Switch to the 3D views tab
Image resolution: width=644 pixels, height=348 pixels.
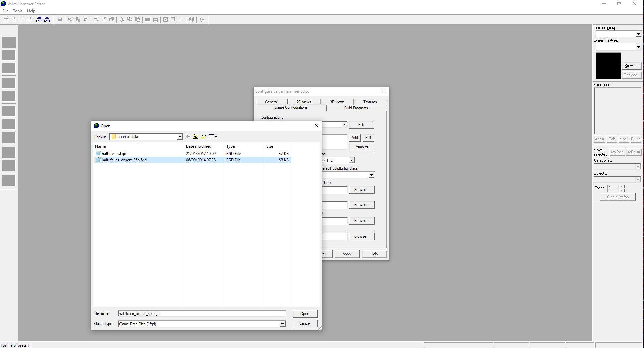tap(337, 102)
